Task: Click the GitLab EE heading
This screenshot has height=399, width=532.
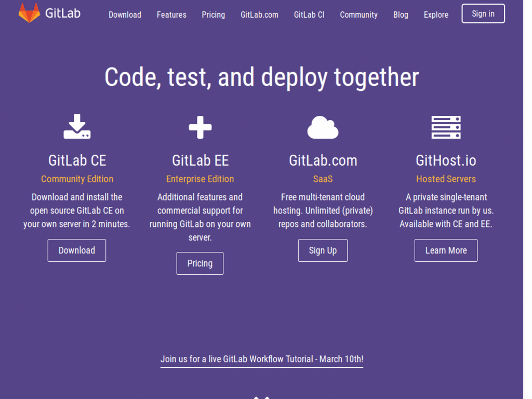Action: 200,161
